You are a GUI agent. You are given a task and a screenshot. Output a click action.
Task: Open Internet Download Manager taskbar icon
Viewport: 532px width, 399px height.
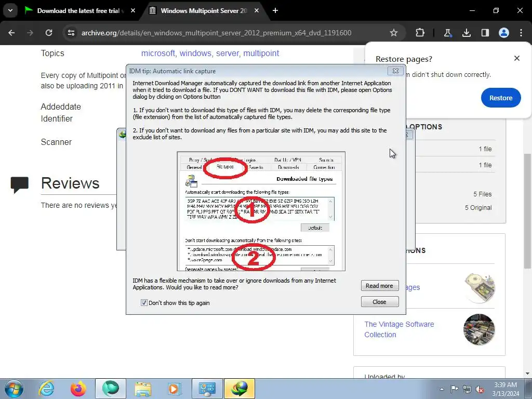pyautogui.click(x=239, y=389)
